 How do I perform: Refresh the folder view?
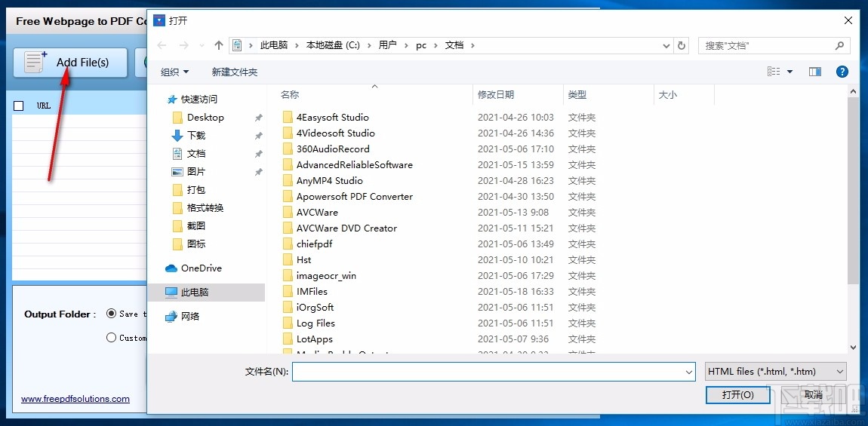pyautogui.click(x=682, y=45)
